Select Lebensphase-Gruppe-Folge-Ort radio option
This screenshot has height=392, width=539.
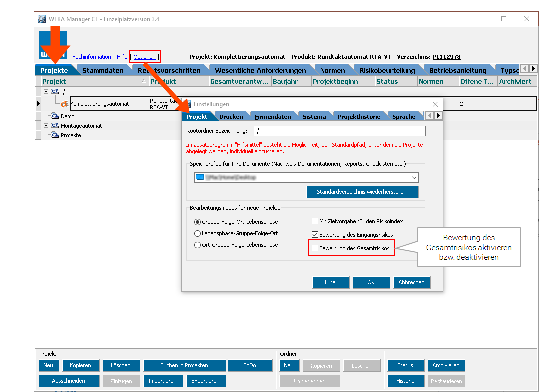point(197,233)
